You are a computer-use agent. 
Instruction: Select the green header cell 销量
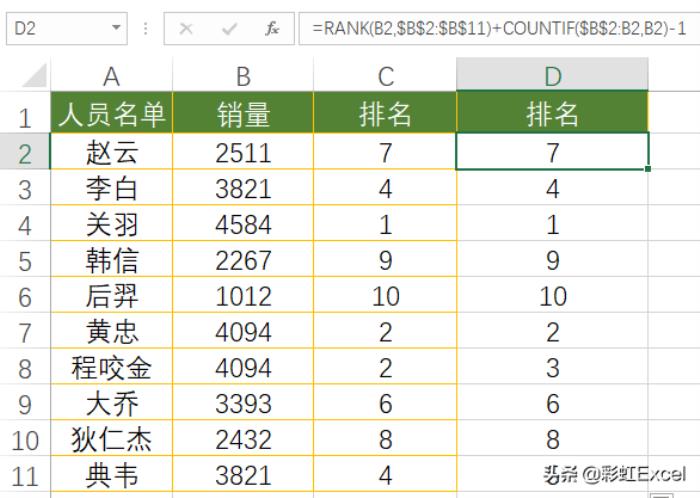point(243,114)
